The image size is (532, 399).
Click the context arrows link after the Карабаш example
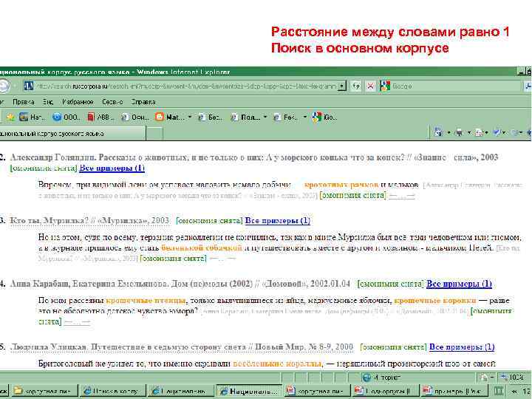(77, 321)
